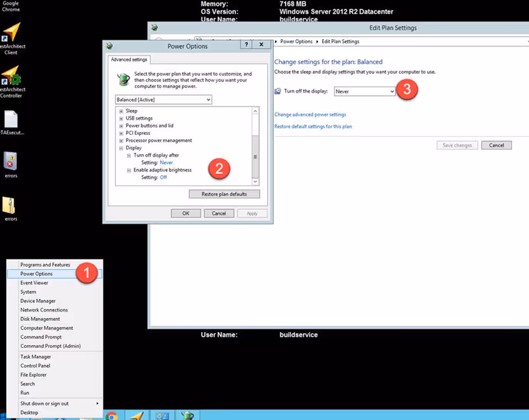Open TestArchitect Client desktop shortcut
Viewport: 529px width, 420px height.
(11, 39)
